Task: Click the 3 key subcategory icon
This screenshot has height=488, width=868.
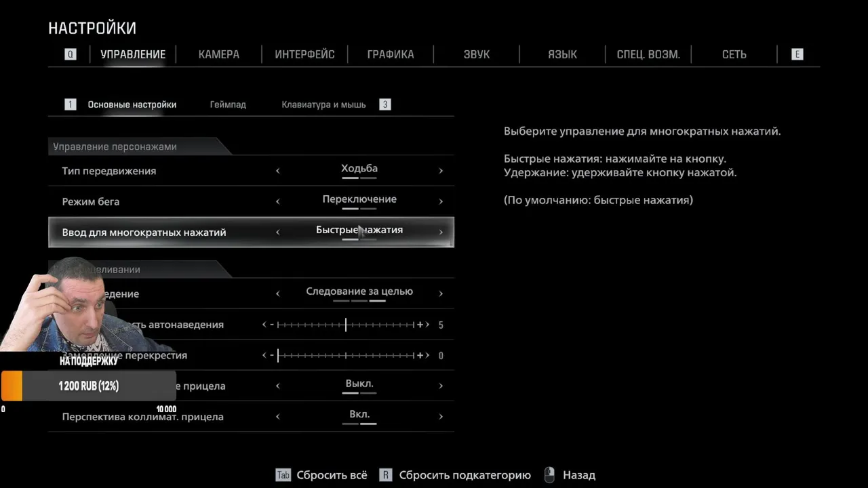Action: tap(385, 104)
